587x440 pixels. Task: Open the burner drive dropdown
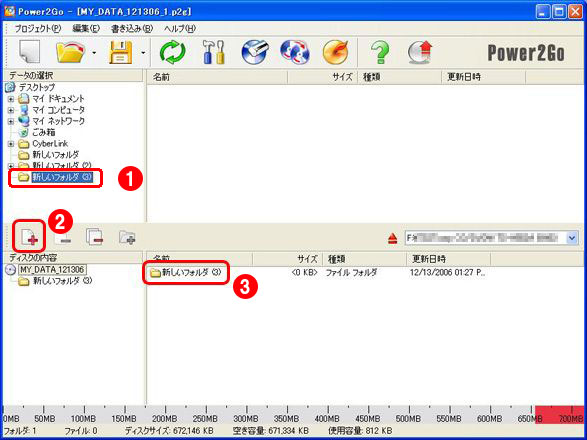click(x=572, y=238)
